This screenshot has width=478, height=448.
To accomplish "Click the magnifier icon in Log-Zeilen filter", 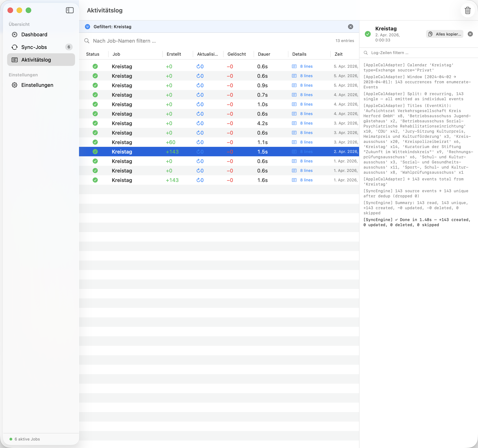I will click(x=366, y=53).
